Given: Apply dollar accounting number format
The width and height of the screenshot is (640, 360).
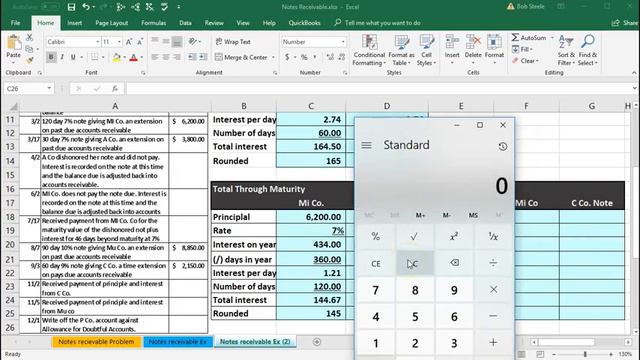Looking at the screenshot, I should coord(287,57).
